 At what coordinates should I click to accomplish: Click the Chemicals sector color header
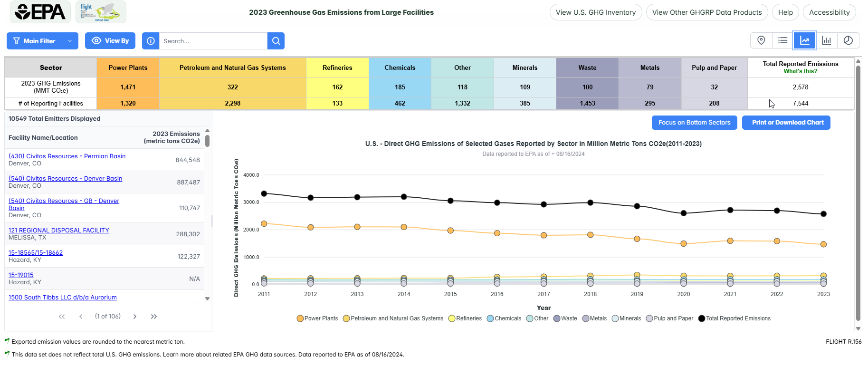[400, 67]
